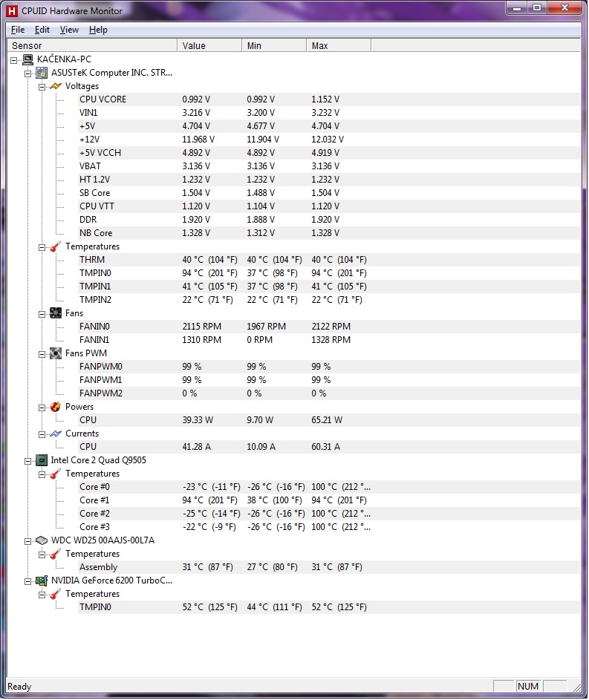The image size is (589, 700).
Task: Open the Help menu
Action: pyautogui.click(x=98, y=30)
